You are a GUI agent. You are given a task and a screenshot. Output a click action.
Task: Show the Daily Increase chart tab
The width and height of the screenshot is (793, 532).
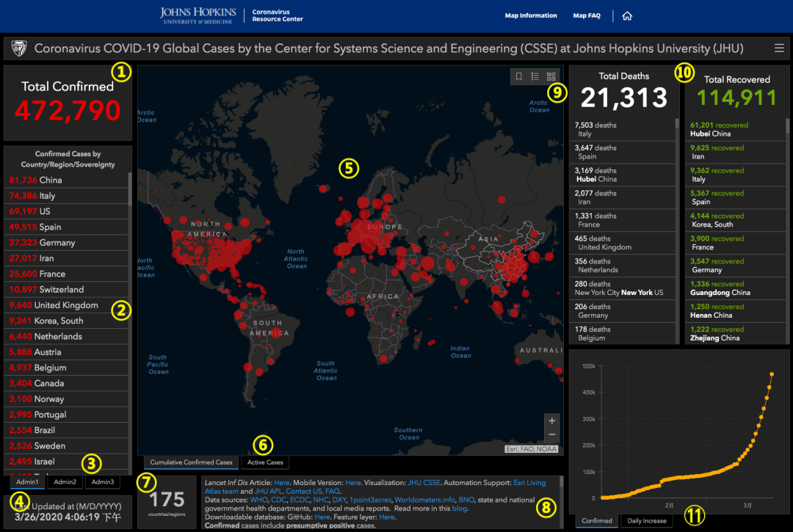click(x=647, y=521)
